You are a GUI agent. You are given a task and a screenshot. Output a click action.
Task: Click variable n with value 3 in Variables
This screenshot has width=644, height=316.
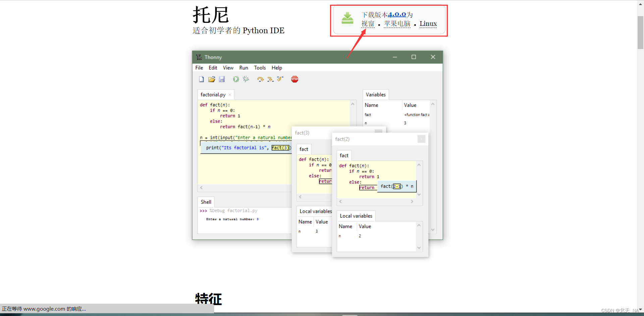(x=396, y=123)
